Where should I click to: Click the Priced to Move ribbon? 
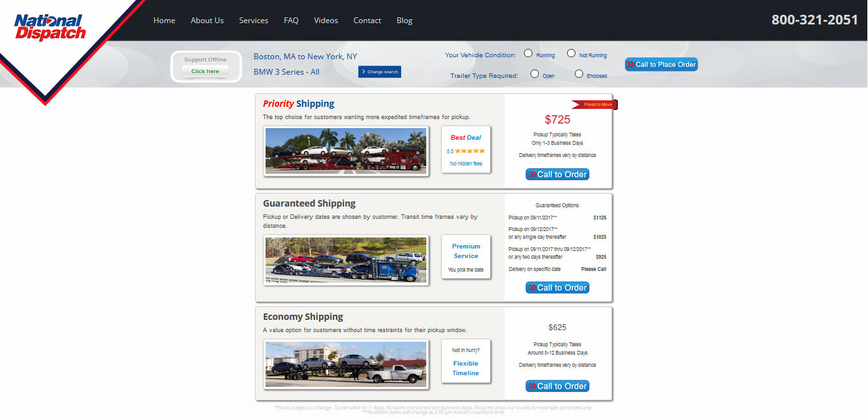tap(595, 104)
